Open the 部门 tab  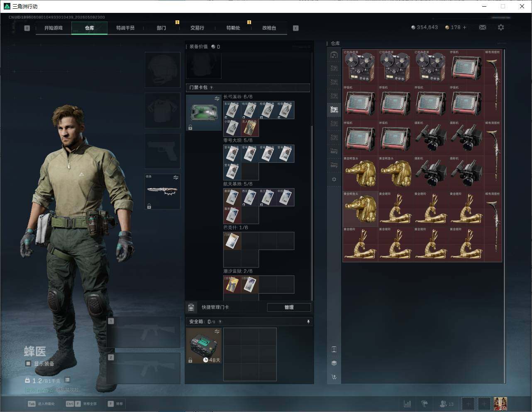coord(161,28)
